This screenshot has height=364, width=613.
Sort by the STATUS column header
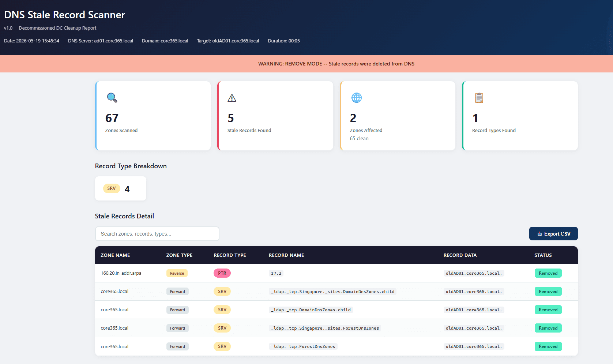pyautogui.click(x=543, y=255)
